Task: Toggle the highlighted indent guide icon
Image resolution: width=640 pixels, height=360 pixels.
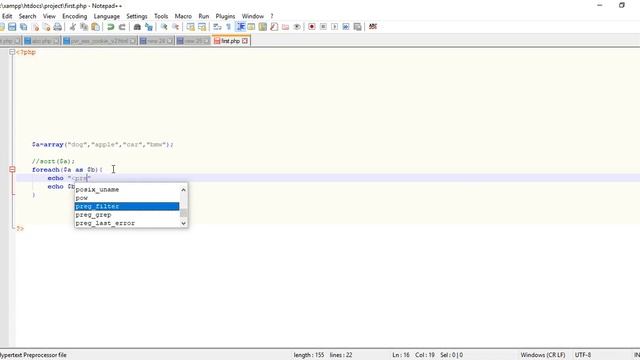Action: tap(241, 27)
